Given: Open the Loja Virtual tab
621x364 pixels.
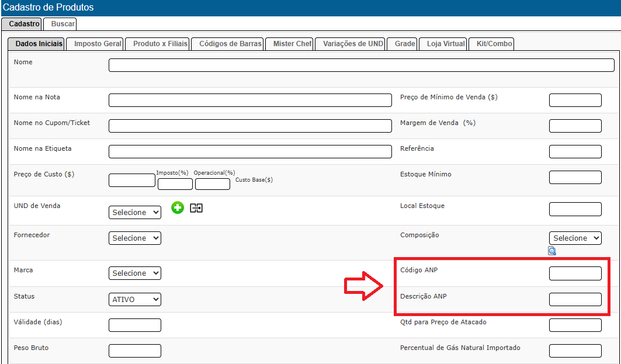Looking at the screenshot, I should click(446, 44).
